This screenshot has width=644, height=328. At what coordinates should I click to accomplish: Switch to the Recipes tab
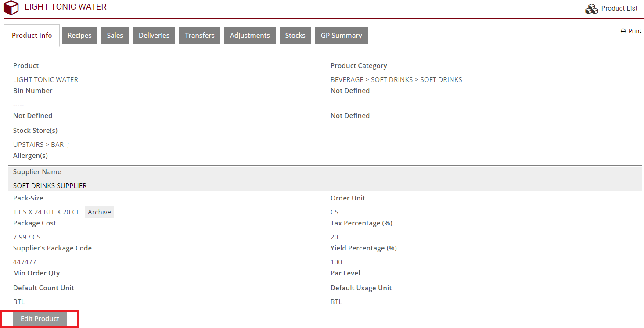tap(79, 36)
